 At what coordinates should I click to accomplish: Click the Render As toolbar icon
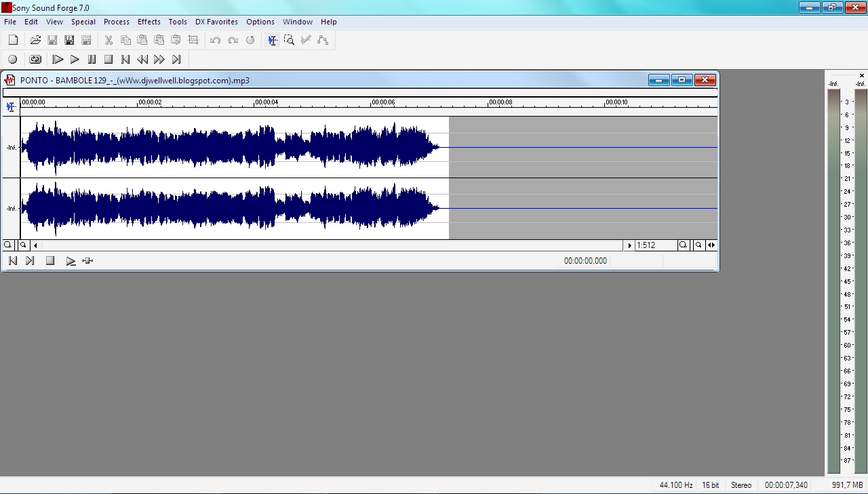coord(86,40)
